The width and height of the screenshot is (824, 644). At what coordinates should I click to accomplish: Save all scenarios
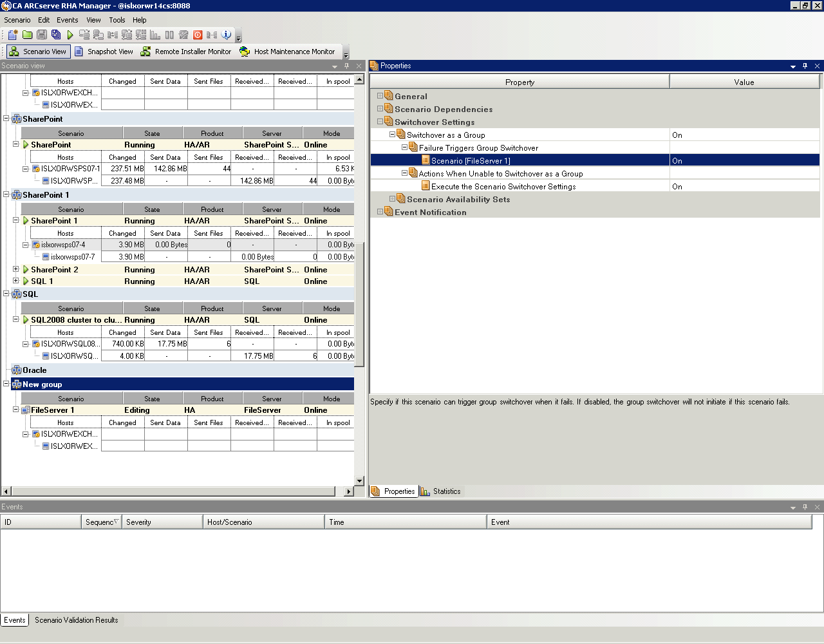coord(56,34)
